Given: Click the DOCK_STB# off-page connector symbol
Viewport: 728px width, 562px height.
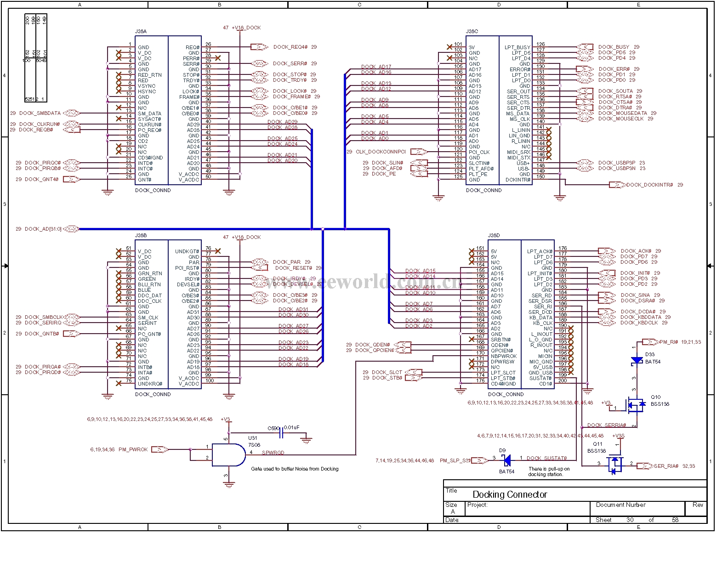Looking at the screenshot, I should pos(414,378).
